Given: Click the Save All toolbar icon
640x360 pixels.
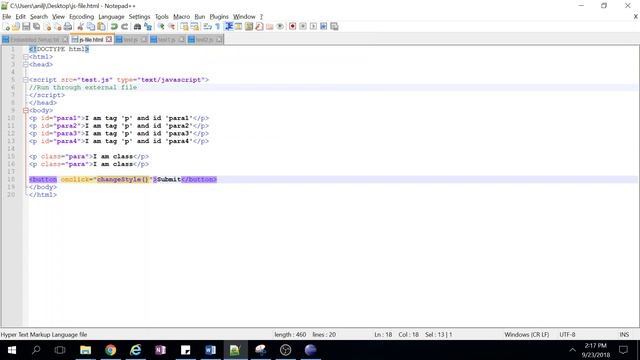Looking at the screenshot, I should [x=37, y=27].
